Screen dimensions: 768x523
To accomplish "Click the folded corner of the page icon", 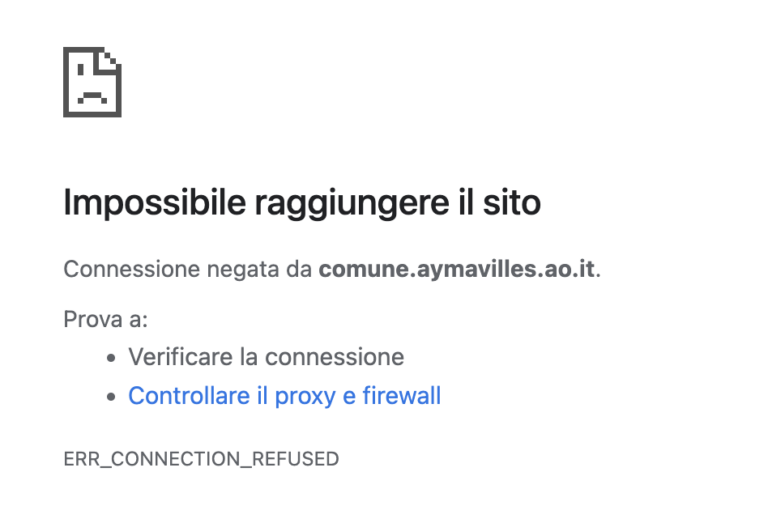I will [x=109, y=60].
